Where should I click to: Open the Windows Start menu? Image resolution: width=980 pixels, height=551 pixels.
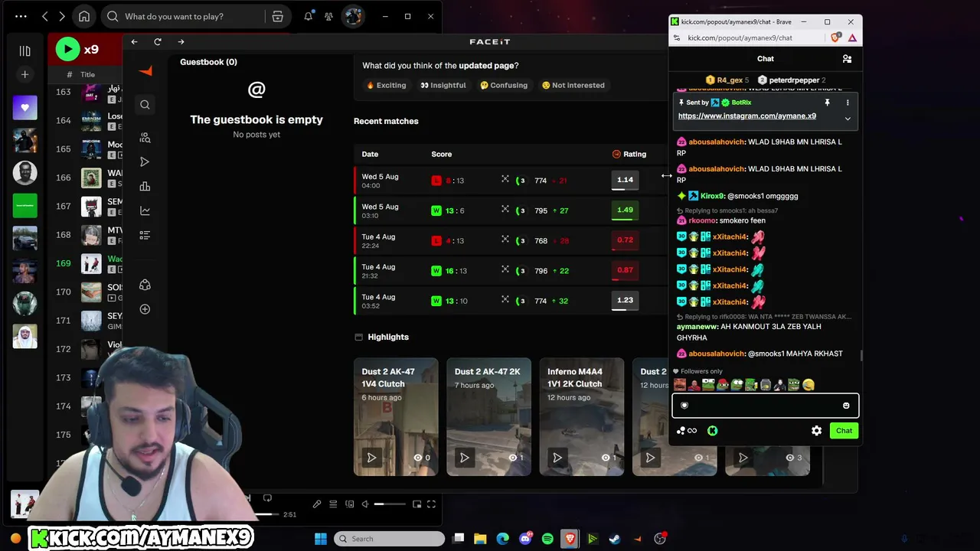click(321, 539)
